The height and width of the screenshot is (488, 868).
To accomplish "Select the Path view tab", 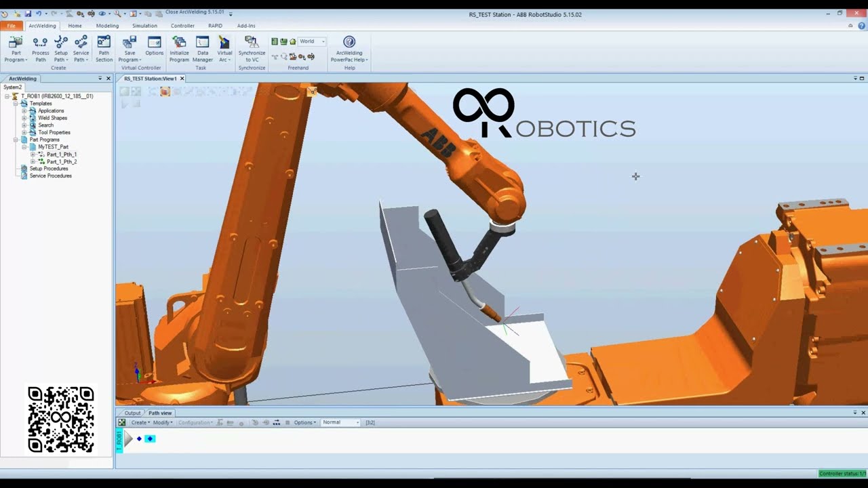I will (160, 413).
